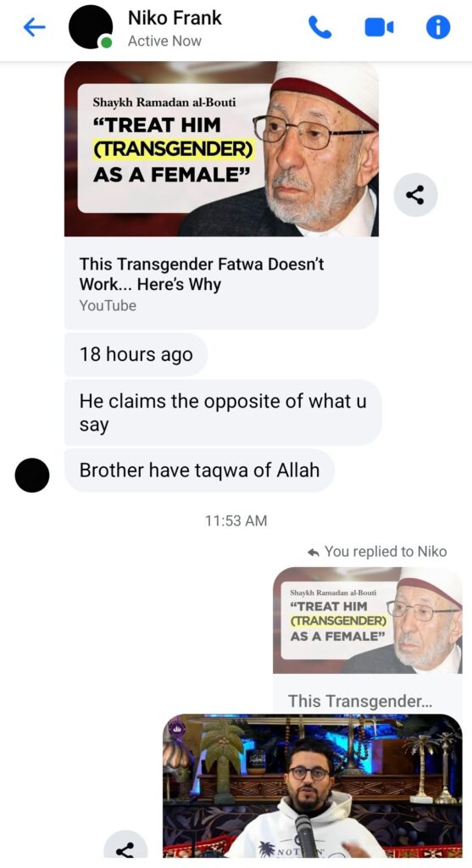This screenshot has height=868, width=472.
Task: Tap the share icon beside YouTube link
Action: tap(415, 195)
